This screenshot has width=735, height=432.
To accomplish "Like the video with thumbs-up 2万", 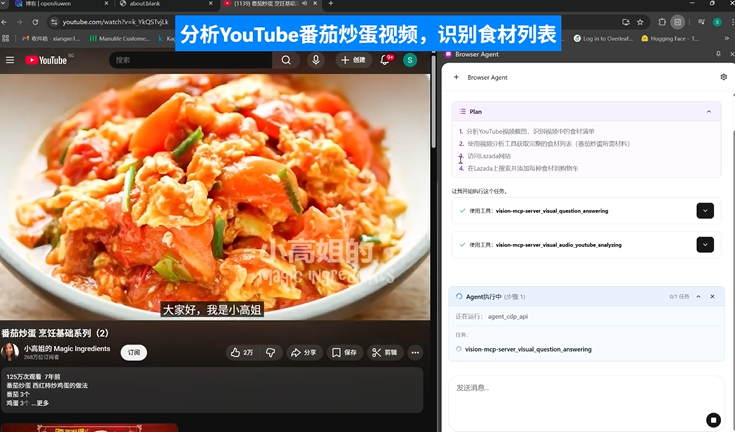I will click(x=241, y=352).
